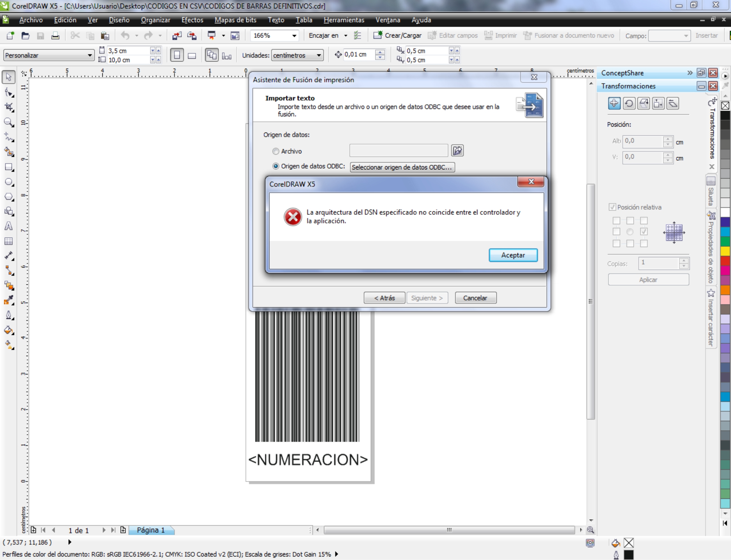Image resolution: width=731 pixels, height=560 pixels.
Task: Open the Mapas de bits menu
Action: pos(235,20)
